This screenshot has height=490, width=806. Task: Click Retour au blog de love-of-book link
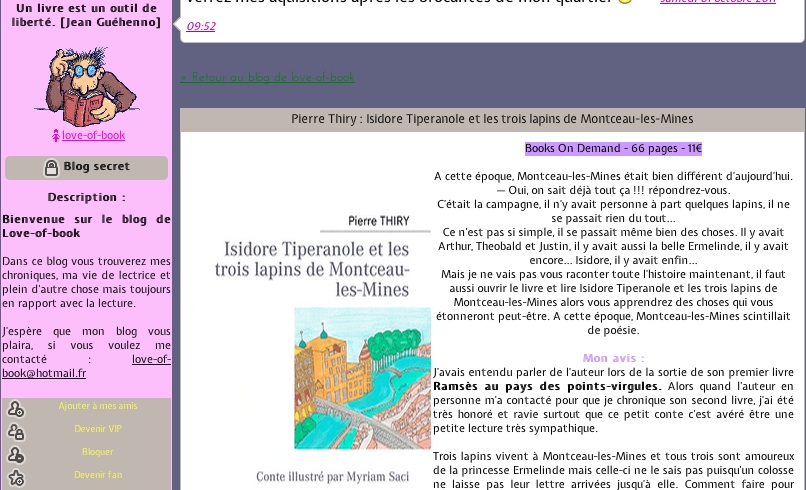tap(267, 78)
